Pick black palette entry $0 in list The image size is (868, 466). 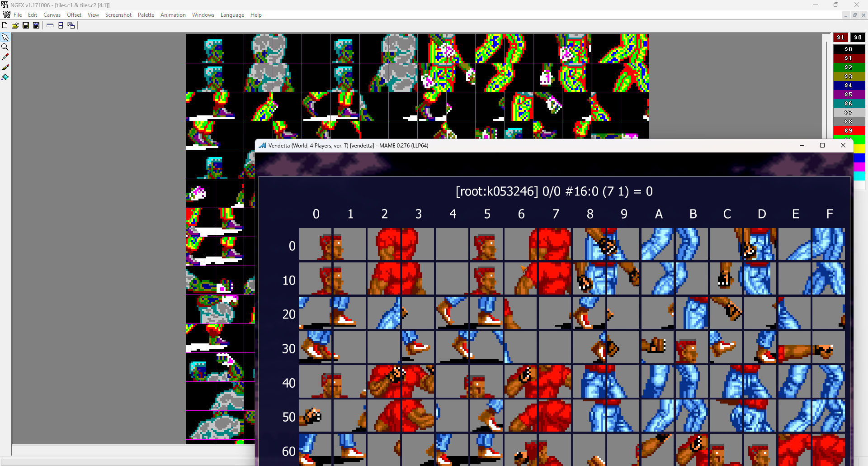(849, 49)
